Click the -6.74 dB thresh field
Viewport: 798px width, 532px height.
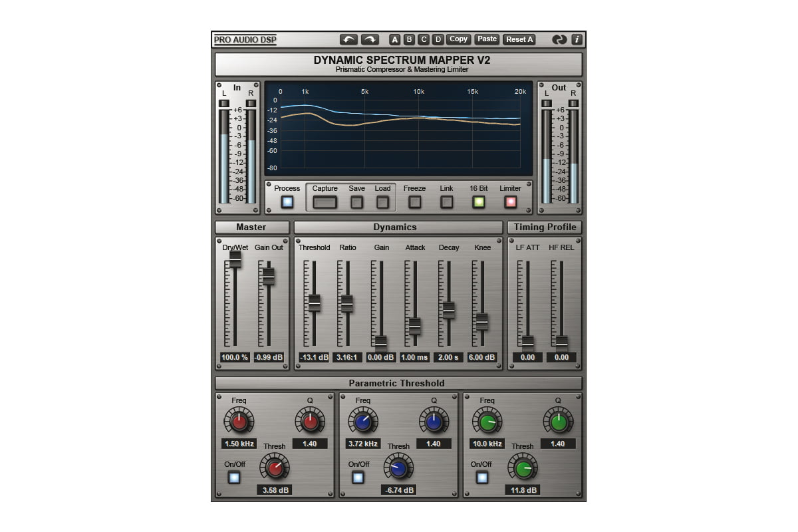pyautogui.click(x=398, y=490)
